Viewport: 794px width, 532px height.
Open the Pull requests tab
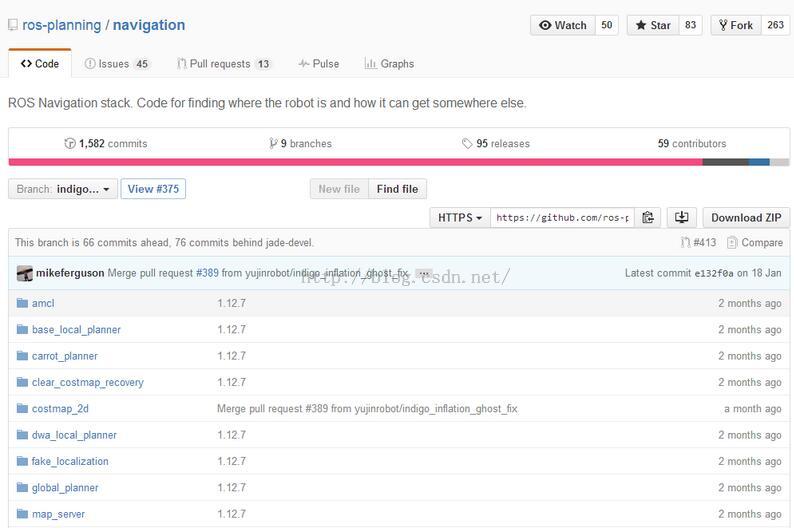(223, 64)
